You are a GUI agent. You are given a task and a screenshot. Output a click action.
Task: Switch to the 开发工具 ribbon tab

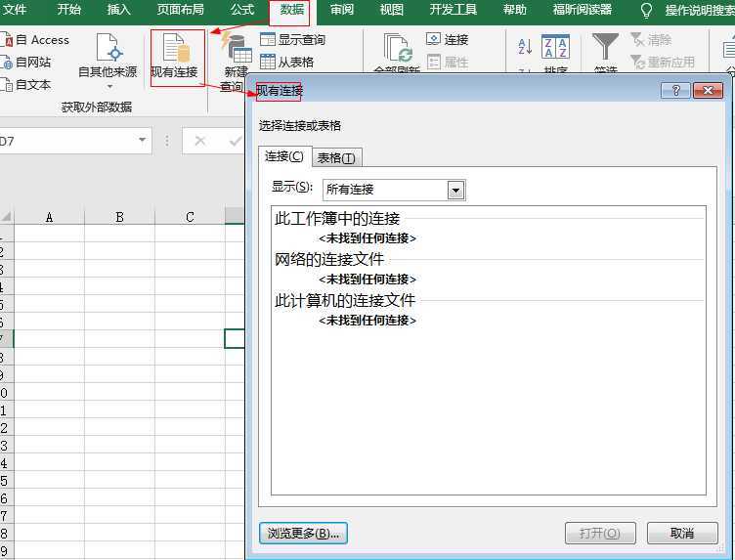pos(454,10)
